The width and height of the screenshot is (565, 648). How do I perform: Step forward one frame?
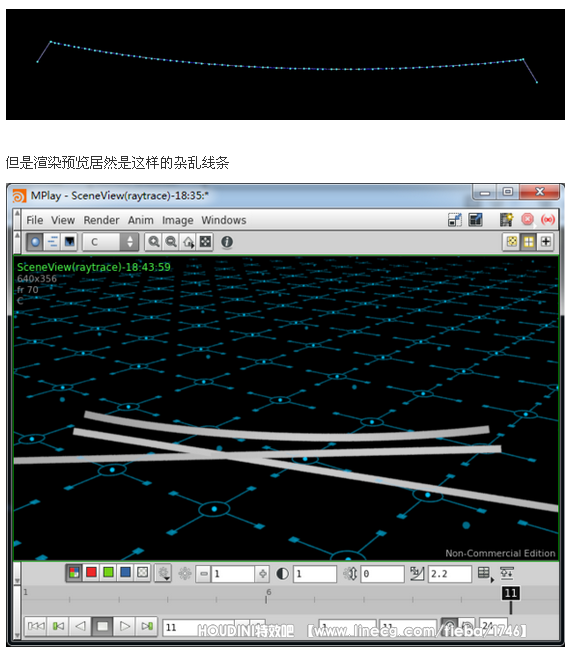(147, 626)
